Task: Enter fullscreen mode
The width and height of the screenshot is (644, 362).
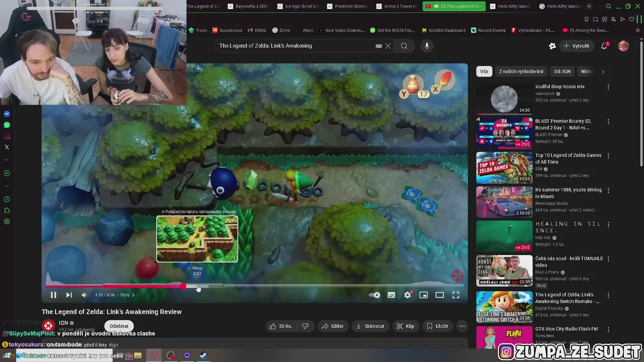Action: click(456, 295)
